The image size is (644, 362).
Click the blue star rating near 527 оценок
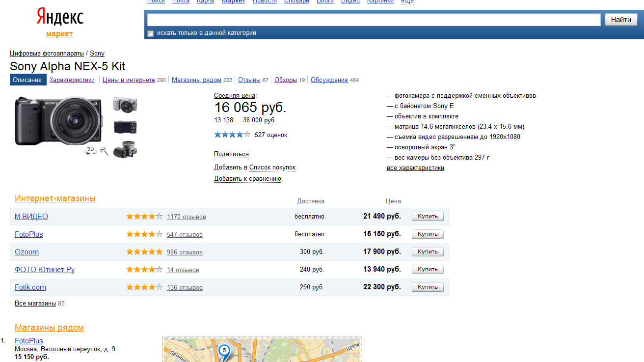(232, 135)
